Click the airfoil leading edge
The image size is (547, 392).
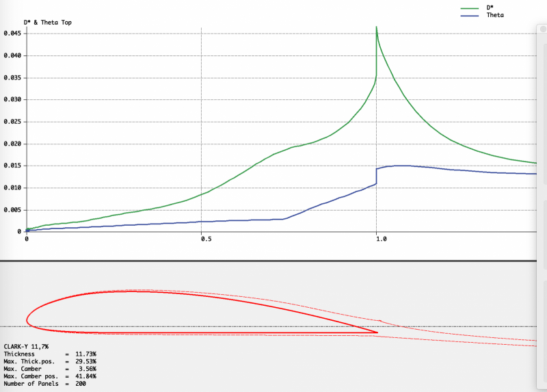pyautogui.click(x=27, y=318)
